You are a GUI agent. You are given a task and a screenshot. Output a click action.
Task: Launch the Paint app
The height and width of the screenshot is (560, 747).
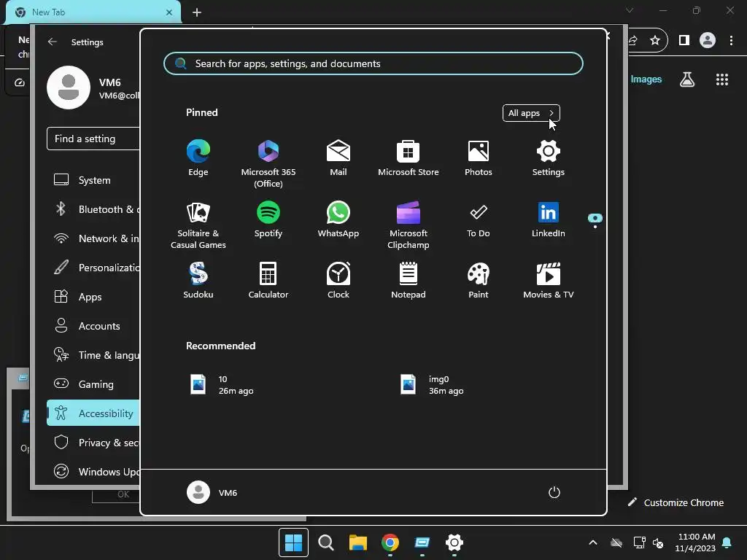tap(479, 281)
